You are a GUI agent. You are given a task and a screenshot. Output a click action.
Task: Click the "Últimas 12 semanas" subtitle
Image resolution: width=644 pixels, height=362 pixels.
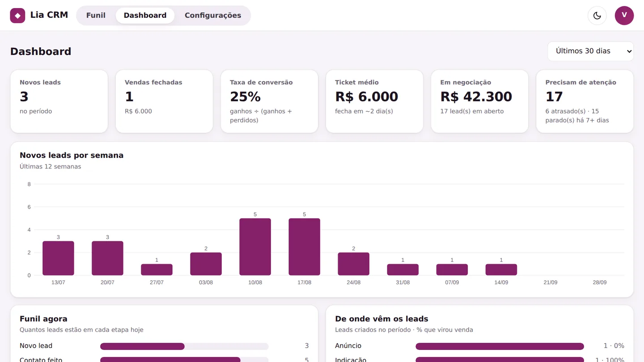(51, 167)
